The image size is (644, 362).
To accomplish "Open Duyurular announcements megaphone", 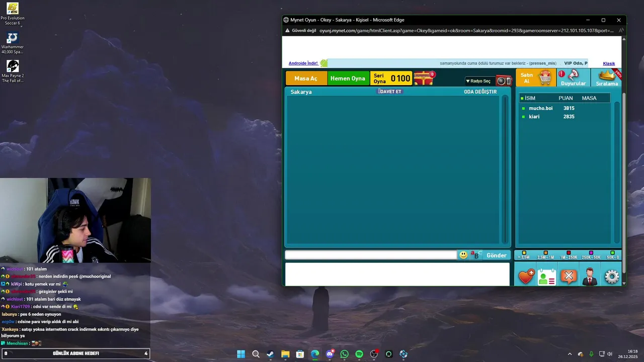I will (573, 77).
